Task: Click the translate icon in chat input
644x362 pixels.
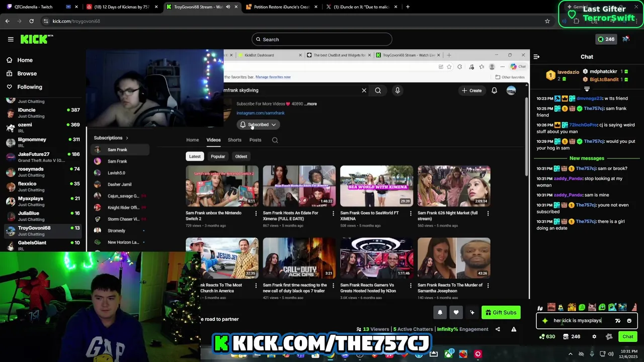Action: (618, 321)
